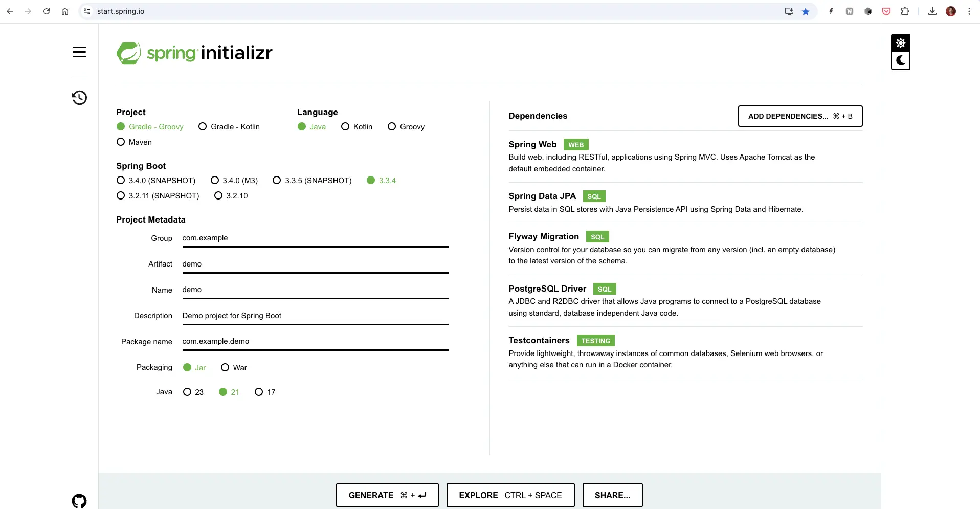Choose Kotlin as the language
The image size is (980, 509).
(x=357, y=127)
